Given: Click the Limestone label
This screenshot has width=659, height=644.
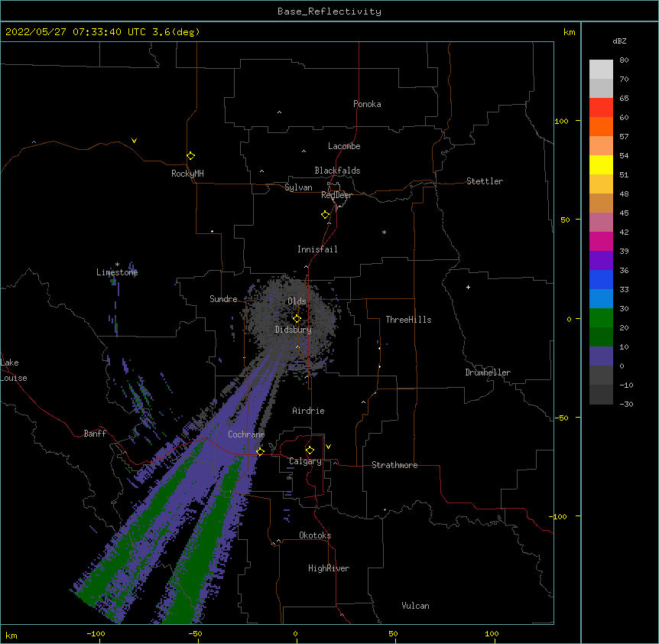Looking at the screenshot, I should [x=117, y=272].
